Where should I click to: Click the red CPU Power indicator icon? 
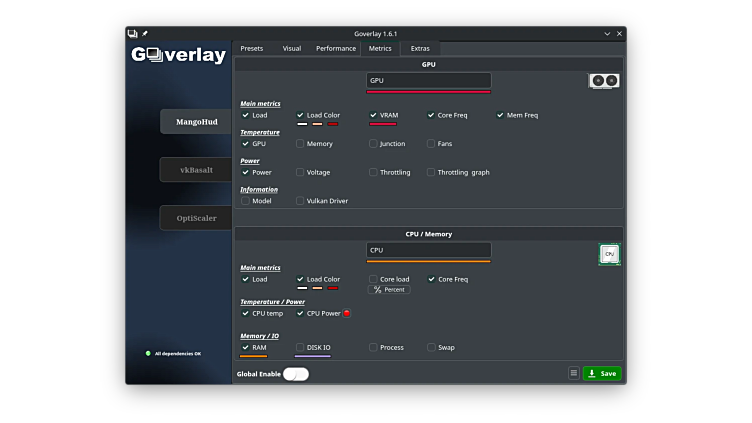[346, 313]
